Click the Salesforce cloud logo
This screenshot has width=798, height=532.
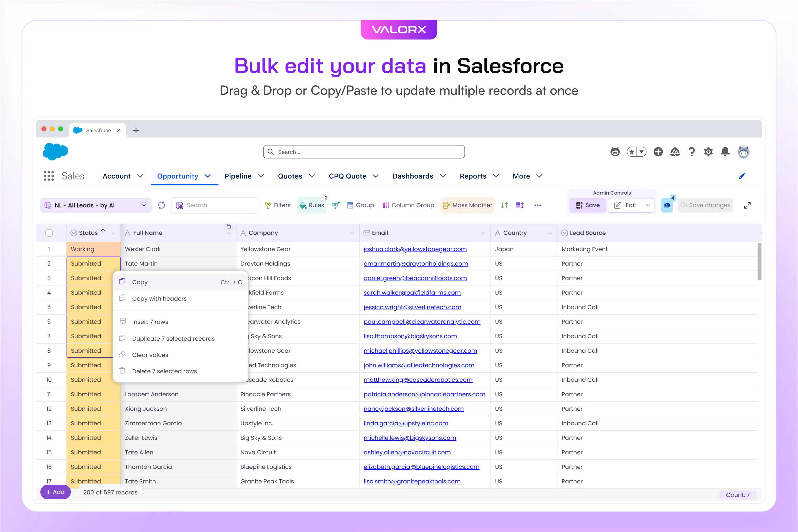tap(55, 151)
